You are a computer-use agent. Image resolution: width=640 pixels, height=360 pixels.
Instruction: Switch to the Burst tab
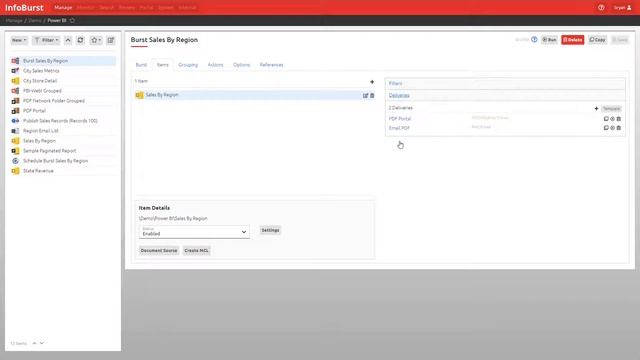(x=141, y=65)
